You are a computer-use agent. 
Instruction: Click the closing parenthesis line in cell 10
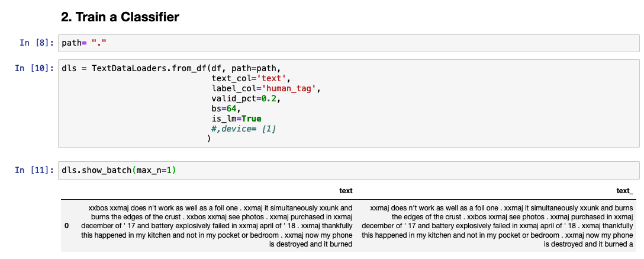point(209,139)
